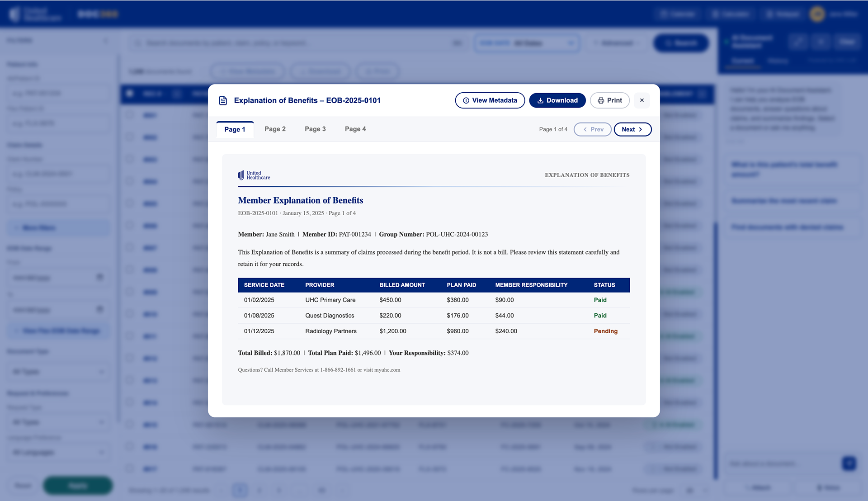Open the History tab in the assistant panel
This screenshot has height=501, width=868.
click(778, 61)
